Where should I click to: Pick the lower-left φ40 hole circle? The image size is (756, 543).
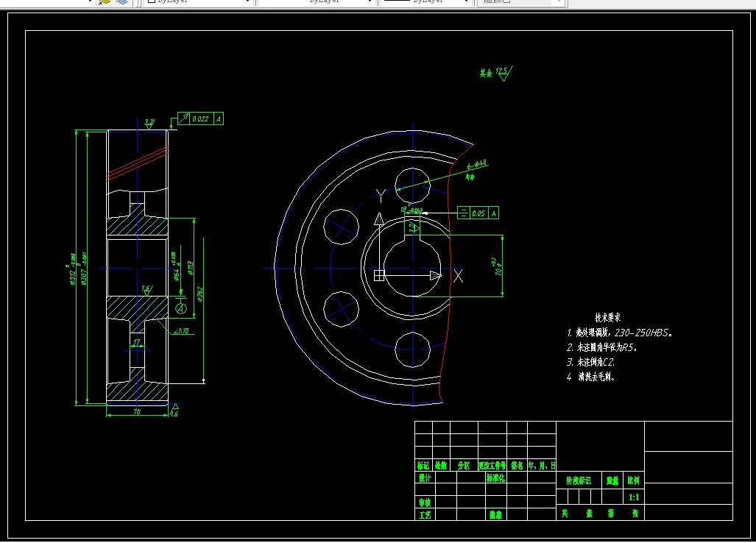point(342,309)
